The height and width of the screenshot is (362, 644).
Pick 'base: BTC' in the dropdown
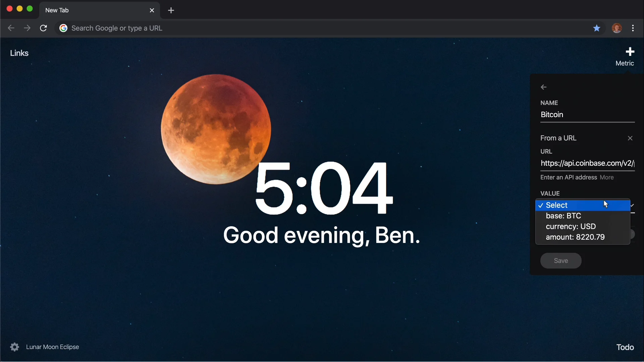563,216
